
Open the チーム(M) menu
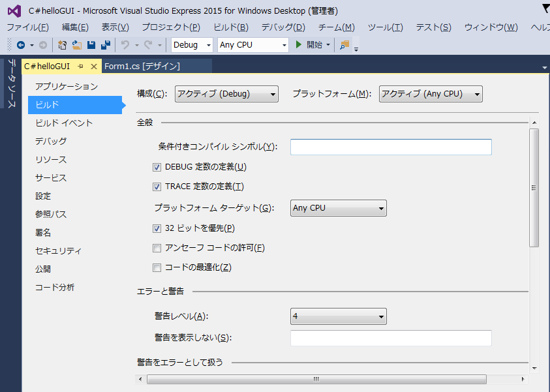click(337, 27)
